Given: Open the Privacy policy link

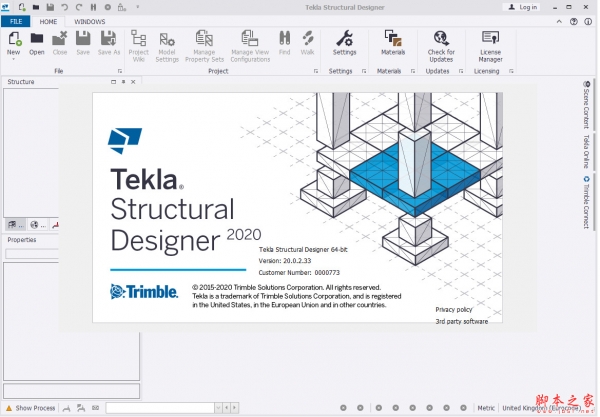Looking at the screenshot, I should tap(454, 309).
